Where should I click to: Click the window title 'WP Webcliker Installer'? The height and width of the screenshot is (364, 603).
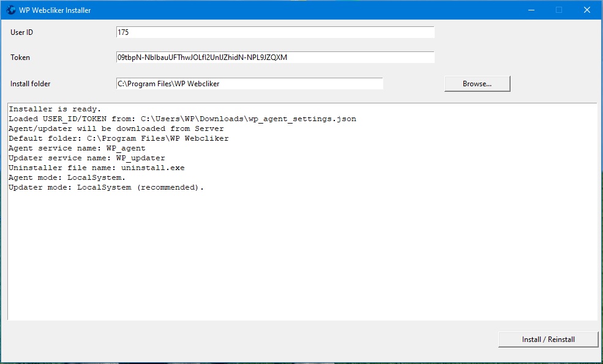point(55,10)
